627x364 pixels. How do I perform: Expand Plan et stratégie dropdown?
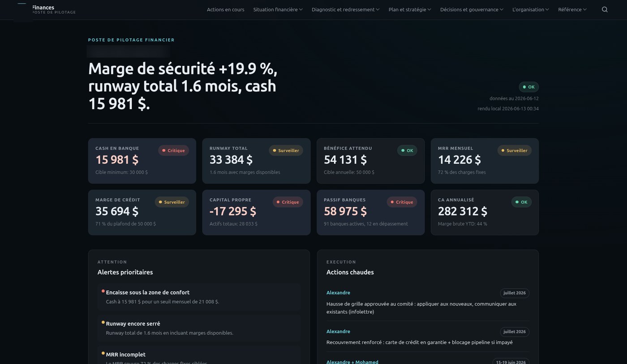(x=410, y=9)
